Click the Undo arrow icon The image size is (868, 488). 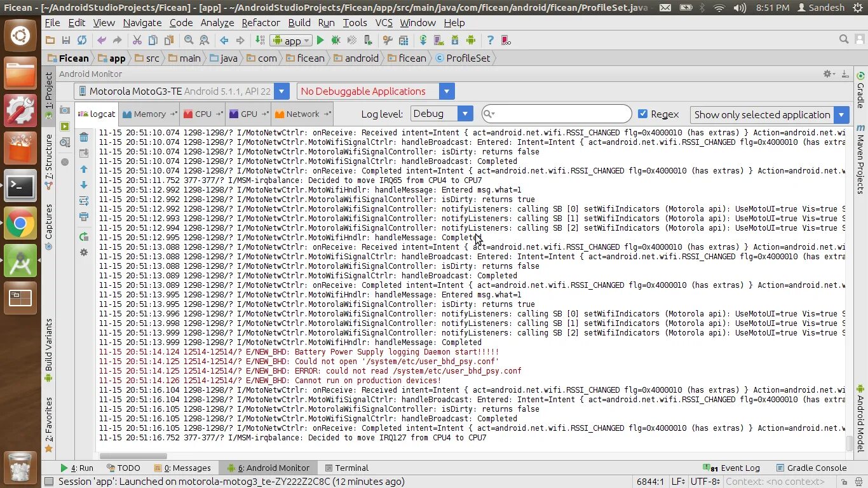pyautogui.click(x=102, y=40)
